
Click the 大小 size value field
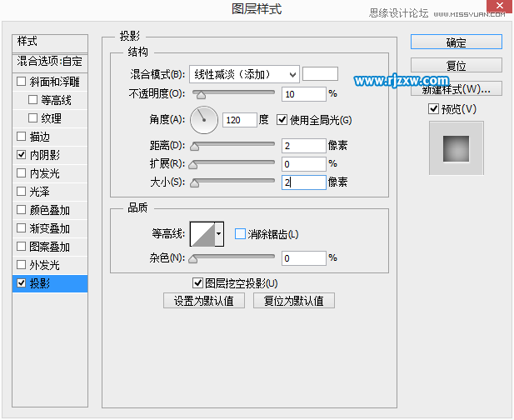tap(304, 182)
